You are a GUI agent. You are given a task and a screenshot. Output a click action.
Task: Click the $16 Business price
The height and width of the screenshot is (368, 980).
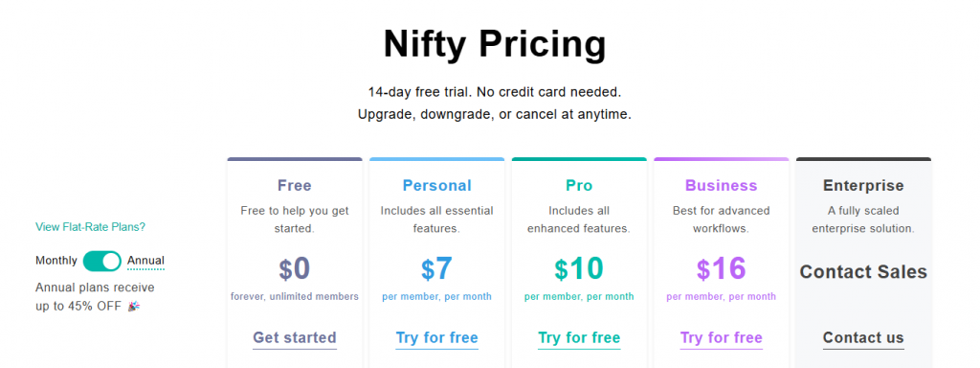click(722, 269)
